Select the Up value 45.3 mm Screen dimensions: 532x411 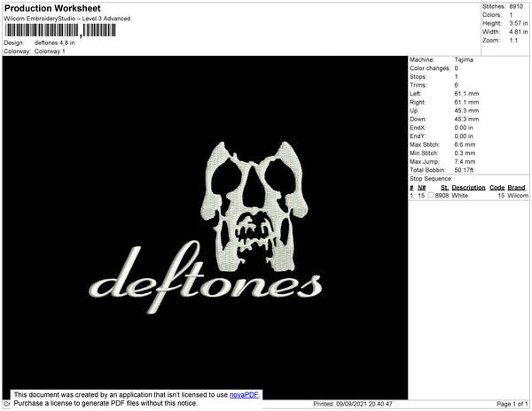pos(467,111)
